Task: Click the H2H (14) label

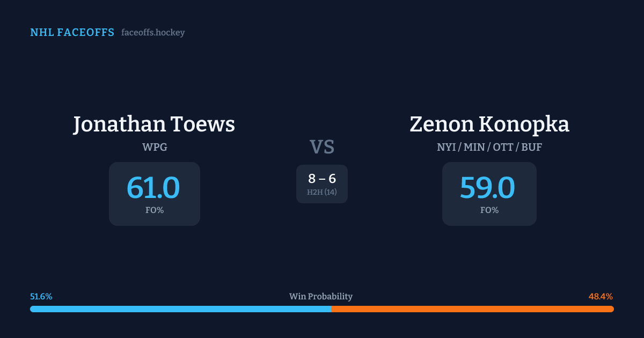Action: pos(322,192)
